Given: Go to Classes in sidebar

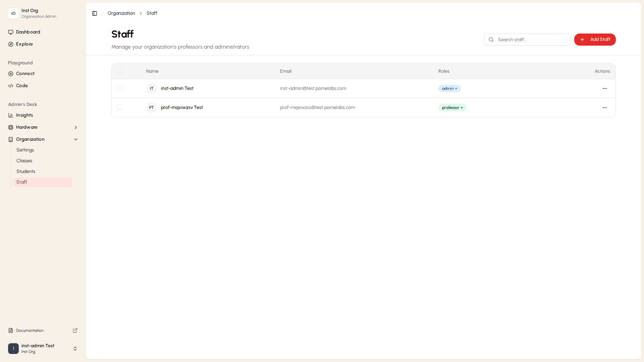Looking at the screenshot, I should point(43,161).
